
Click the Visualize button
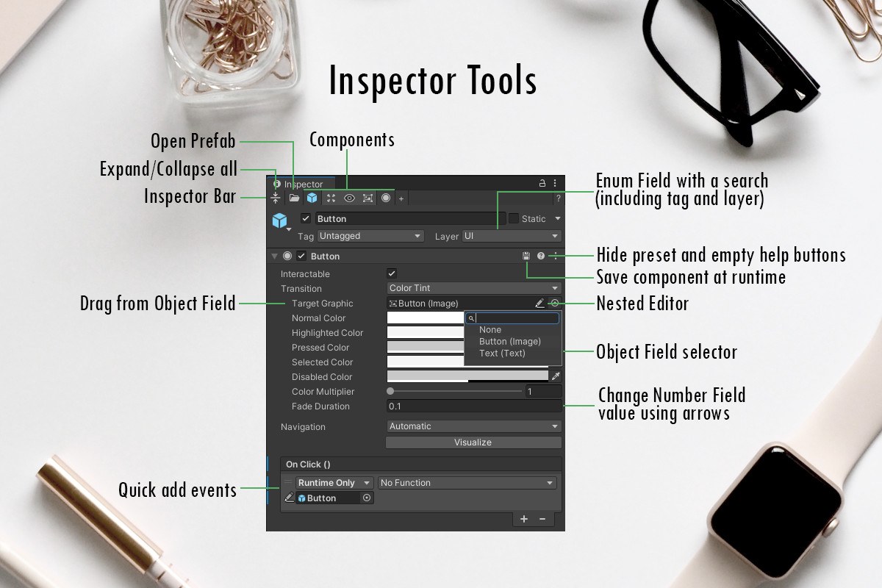pyautogui.click(x=473, y=442)
